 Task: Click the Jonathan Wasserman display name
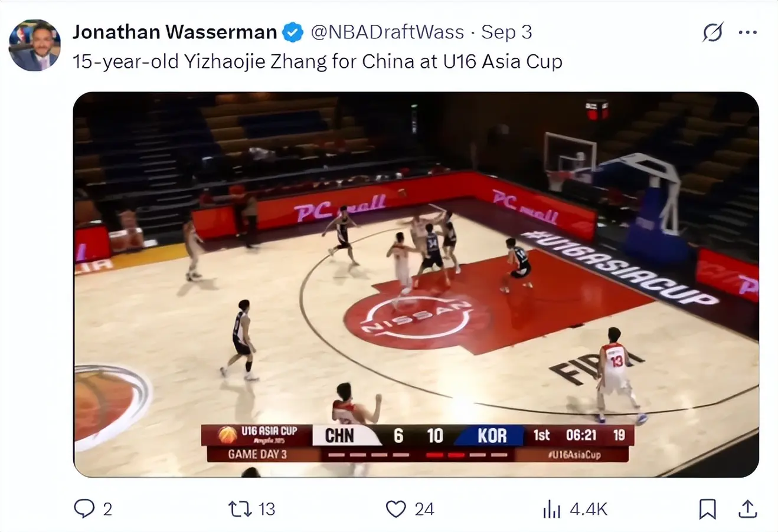175,32
